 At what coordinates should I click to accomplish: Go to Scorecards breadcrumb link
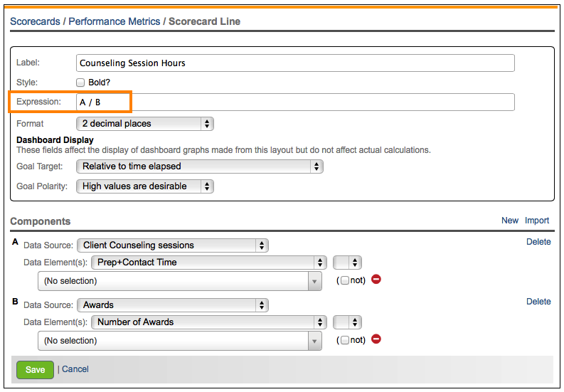pyautogui.click(x=34, y=21)
